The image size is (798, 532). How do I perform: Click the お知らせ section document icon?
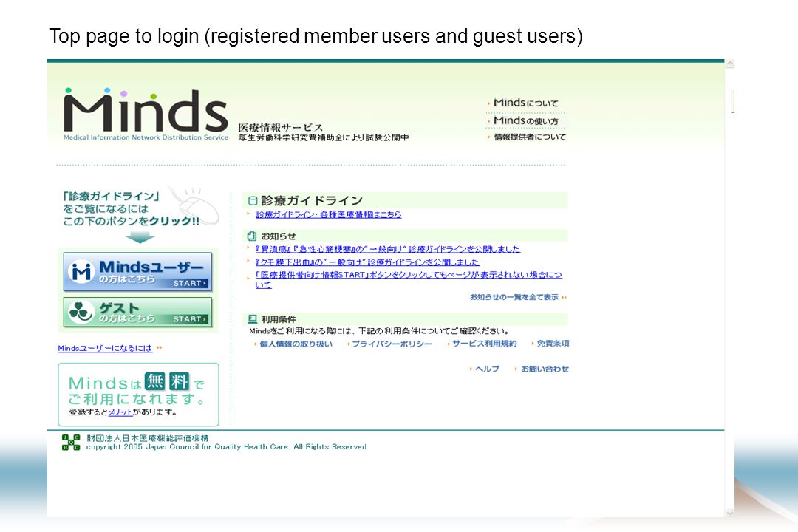pyautogui.click(x=251, y=236)
